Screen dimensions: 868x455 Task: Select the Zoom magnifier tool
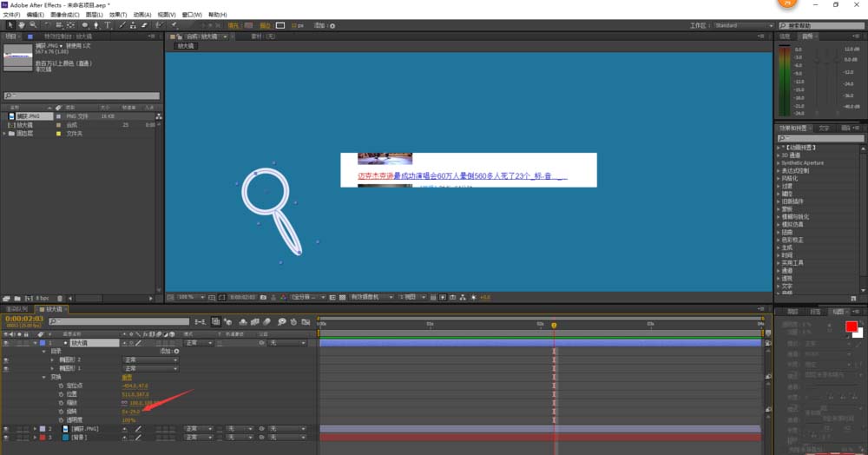click(x=33, y=25)
